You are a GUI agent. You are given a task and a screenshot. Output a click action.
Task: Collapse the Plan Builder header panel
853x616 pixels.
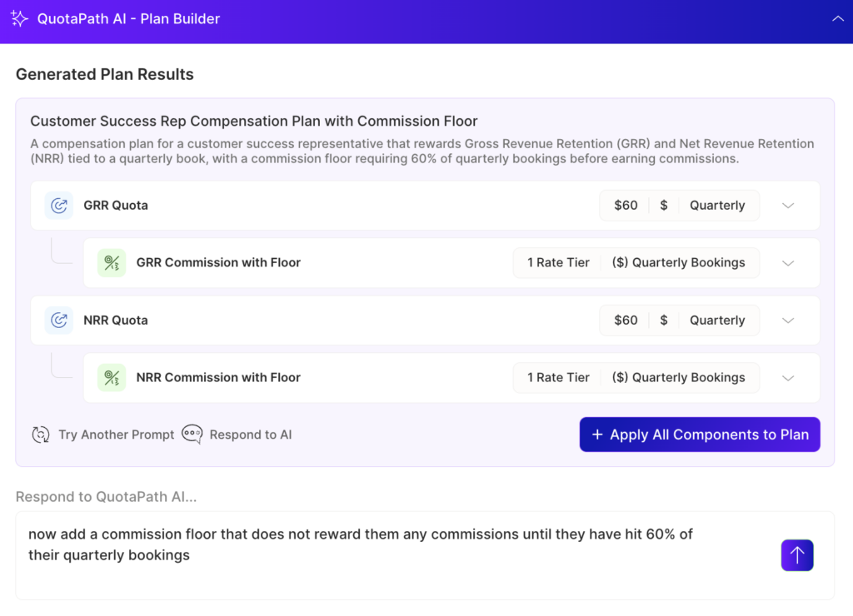(x=837, y=17)
